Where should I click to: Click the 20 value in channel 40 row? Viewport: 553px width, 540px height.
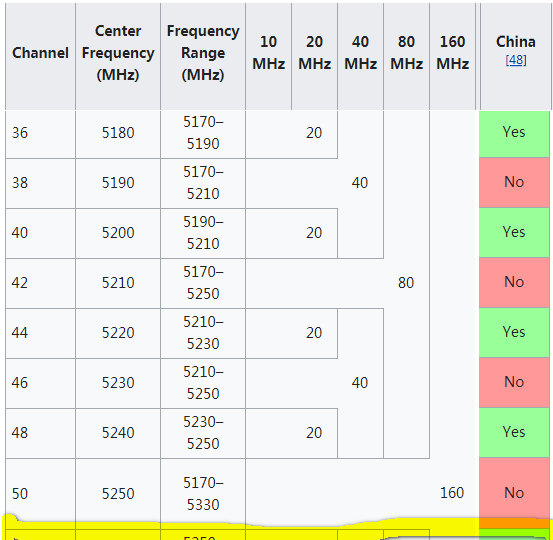pos(314,233)
